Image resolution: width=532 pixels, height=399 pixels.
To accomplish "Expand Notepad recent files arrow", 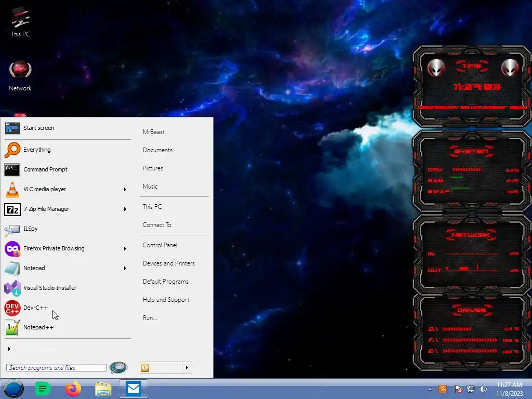I will tap(125, 269).
